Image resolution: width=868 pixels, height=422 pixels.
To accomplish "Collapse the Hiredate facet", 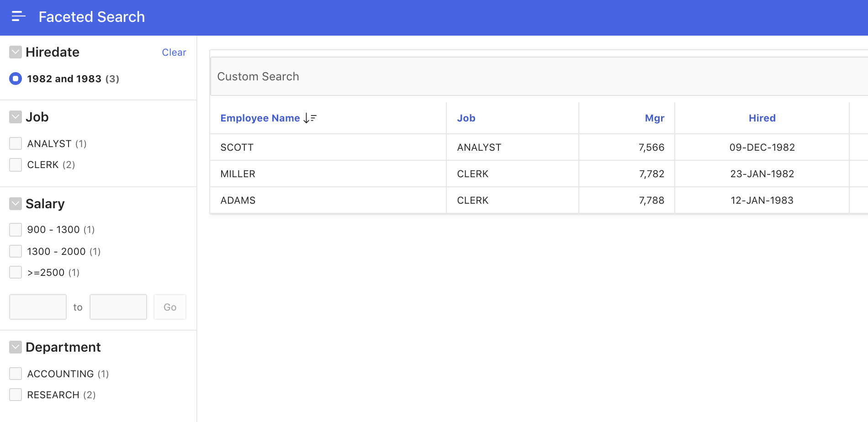I will point(15,52).
